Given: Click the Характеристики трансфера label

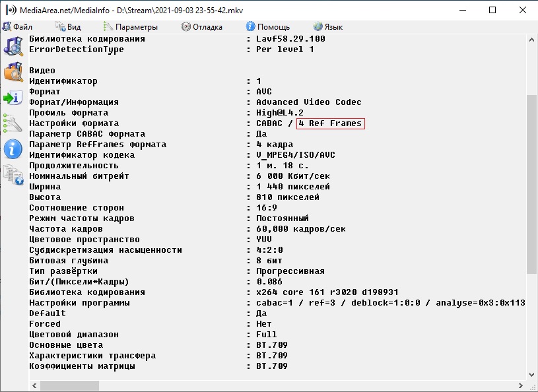Looking at the screenshot, I should [92, 356].
